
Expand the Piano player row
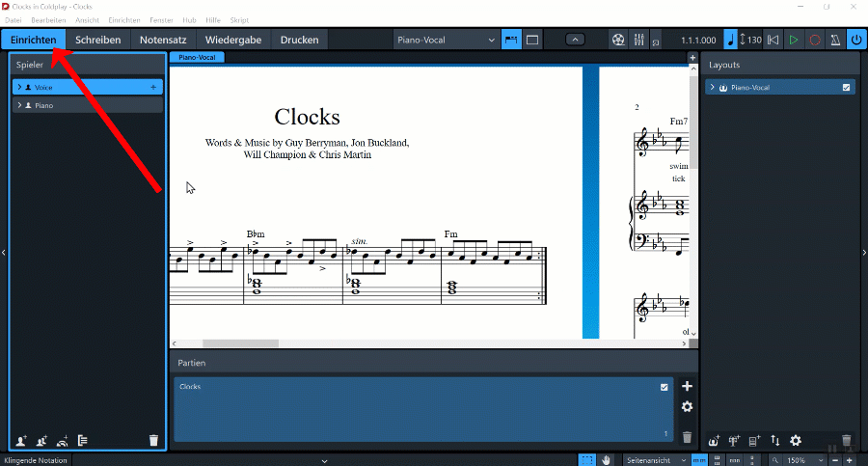click(19, 105)
